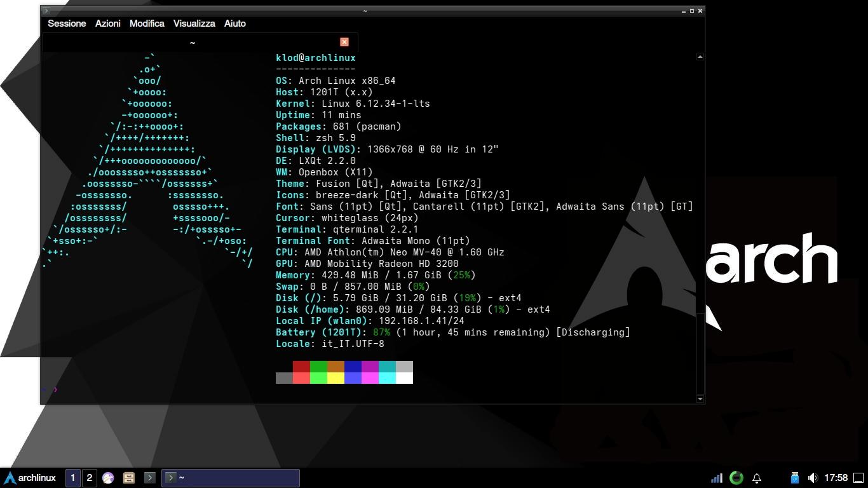Image resolution: width=868 pixels, height=488 pixels.
Task: Click the volume speaker icon
Action: pyautogui.click(x=813, y=478)
